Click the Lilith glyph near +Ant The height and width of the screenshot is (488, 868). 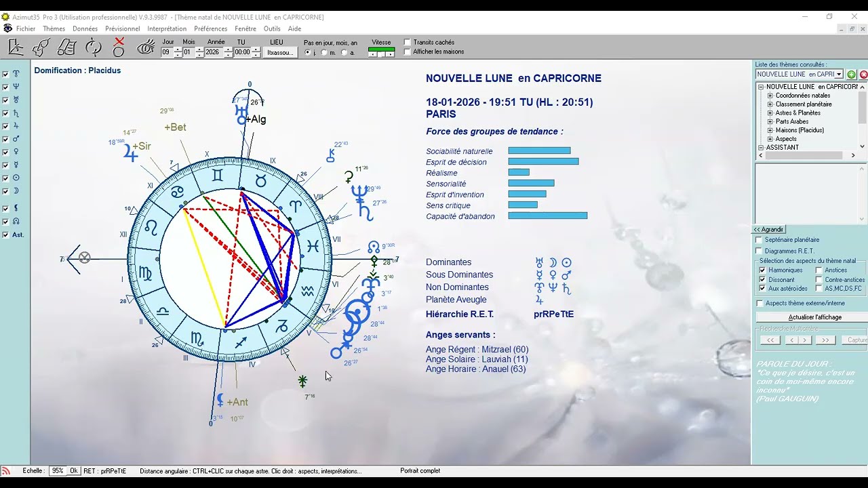pyautogui.click(x=220, y=400)
